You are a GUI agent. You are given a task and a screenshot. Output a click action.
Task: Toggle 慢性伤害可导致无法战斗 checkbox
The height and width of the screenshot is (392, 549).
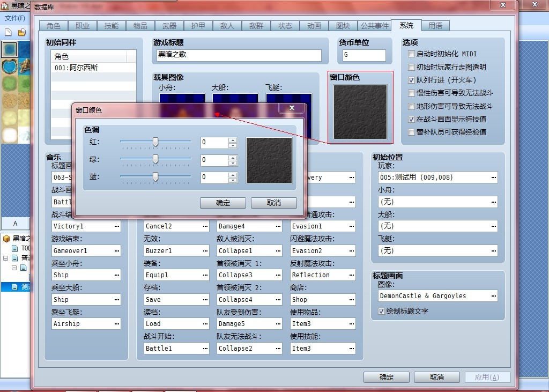[x=411, y=93]
